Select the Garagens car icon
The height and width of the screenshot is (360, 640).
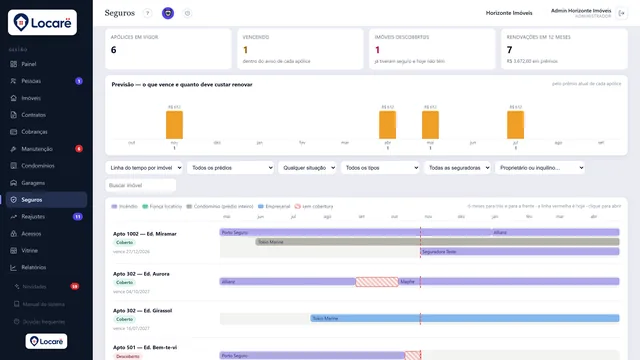pos(13,183)
